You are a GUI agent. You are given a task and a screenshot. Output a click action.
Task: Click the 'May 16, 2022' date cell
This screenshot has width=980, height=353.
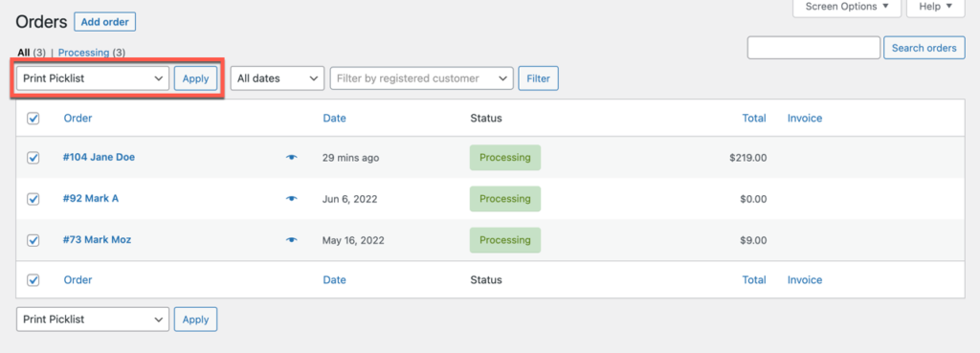353,240
